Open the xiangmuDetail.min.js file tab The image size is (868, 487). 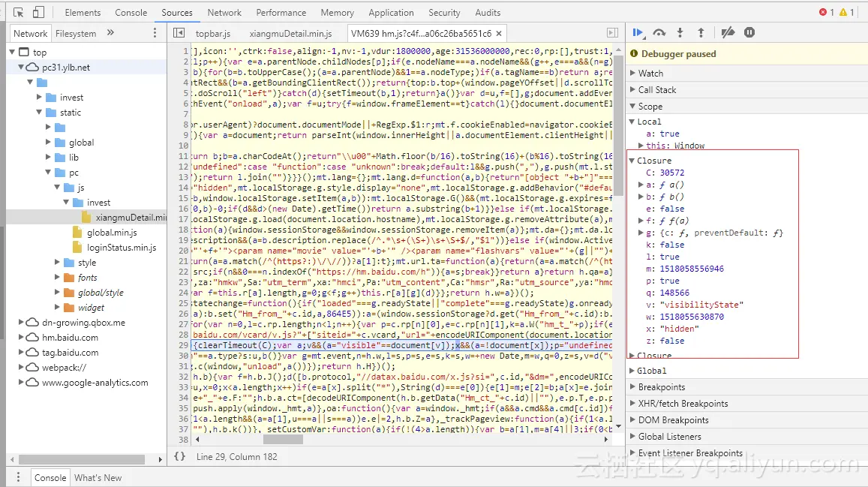click(290, 33)
